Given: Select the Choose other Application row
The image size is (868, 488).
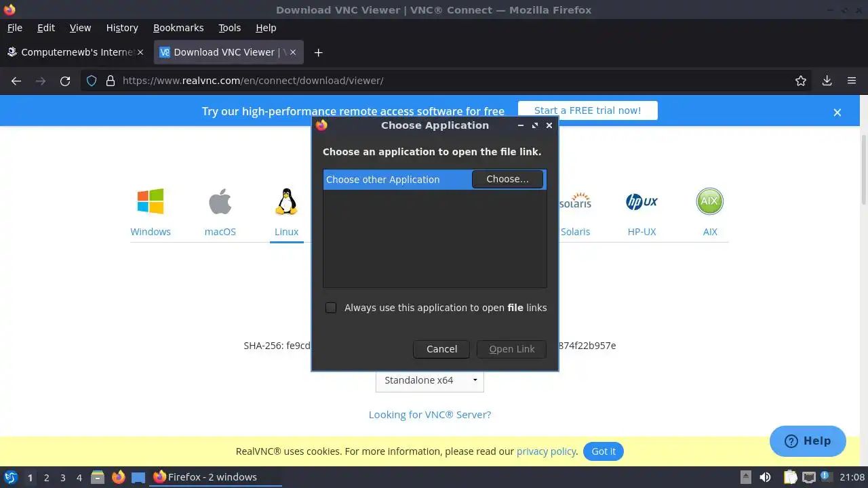Looking at the screenshot, I should coord(435,180).
